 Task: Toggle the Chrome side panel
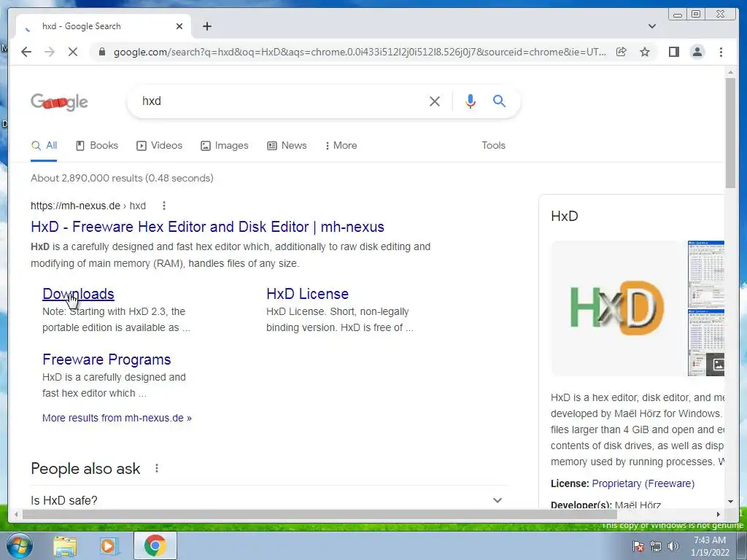click(x=673, y=52)
